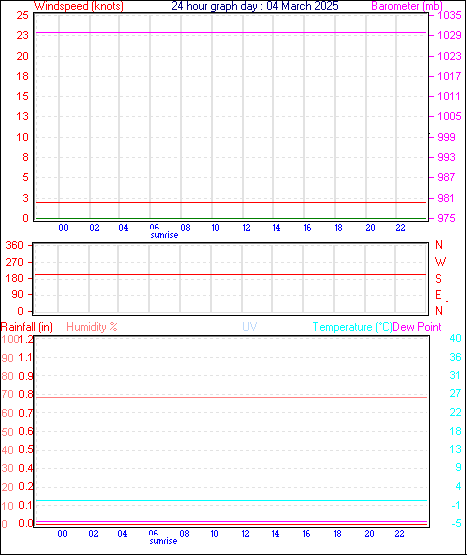Select the green line at the bottom of the windspeed chart
This screenshot has height=559, width=467.
point(231,218)
